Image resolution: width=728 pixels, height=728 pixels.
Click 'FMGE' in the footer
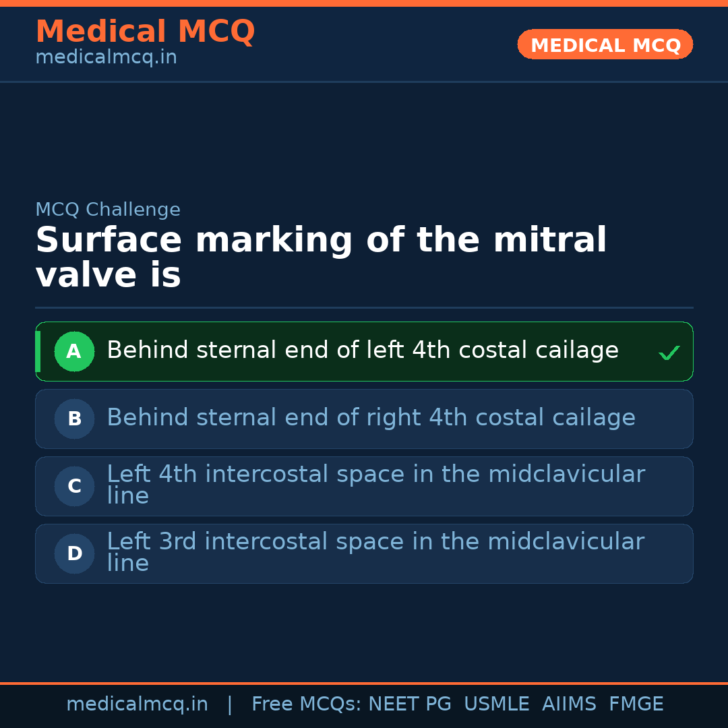coord(636,704)
